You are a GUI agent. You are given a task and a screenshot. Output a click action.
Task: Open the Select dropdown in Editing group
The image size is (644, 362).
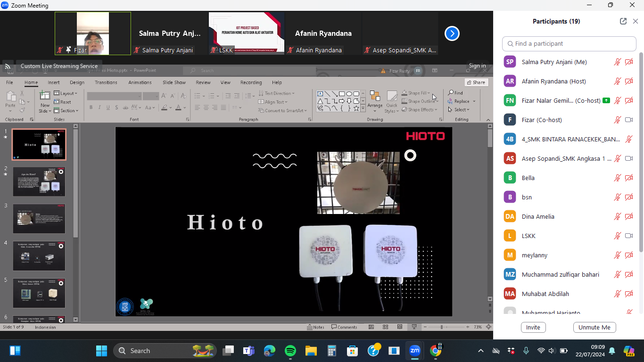[x=459, y=110]
